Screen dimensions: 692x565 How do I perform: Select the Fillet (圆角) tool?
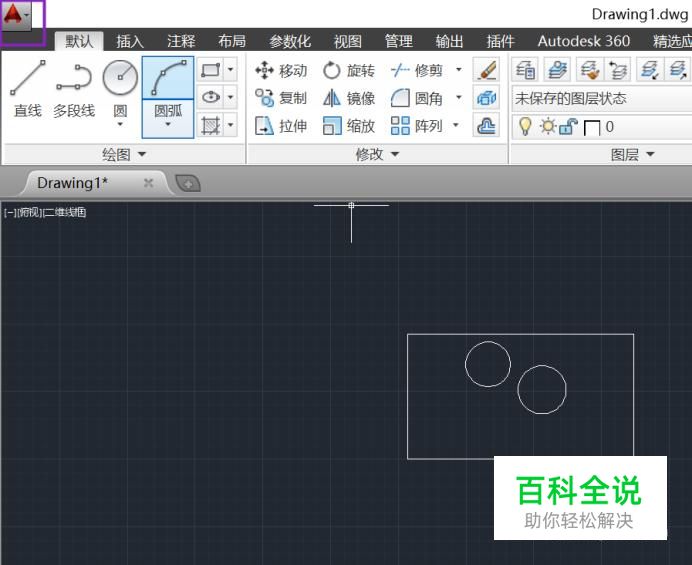[x=417, y=98]
